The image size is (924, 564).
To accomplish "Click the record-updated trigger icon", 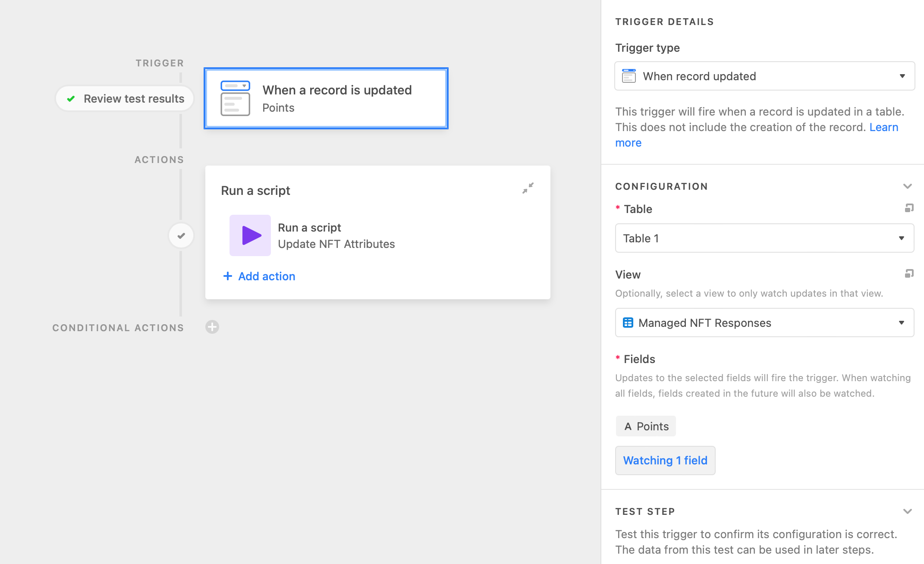I will pos(235,98).
